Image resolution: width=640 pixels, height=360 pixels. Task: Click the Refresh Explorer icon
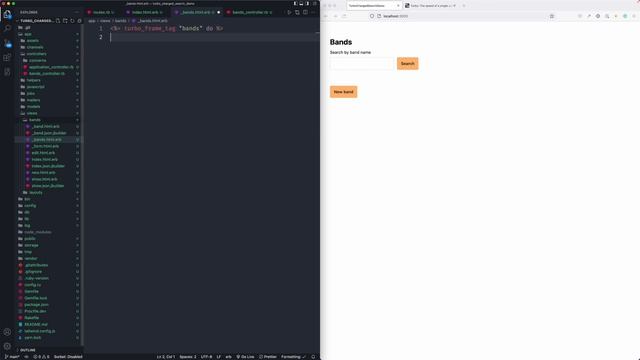click(72, 20)
